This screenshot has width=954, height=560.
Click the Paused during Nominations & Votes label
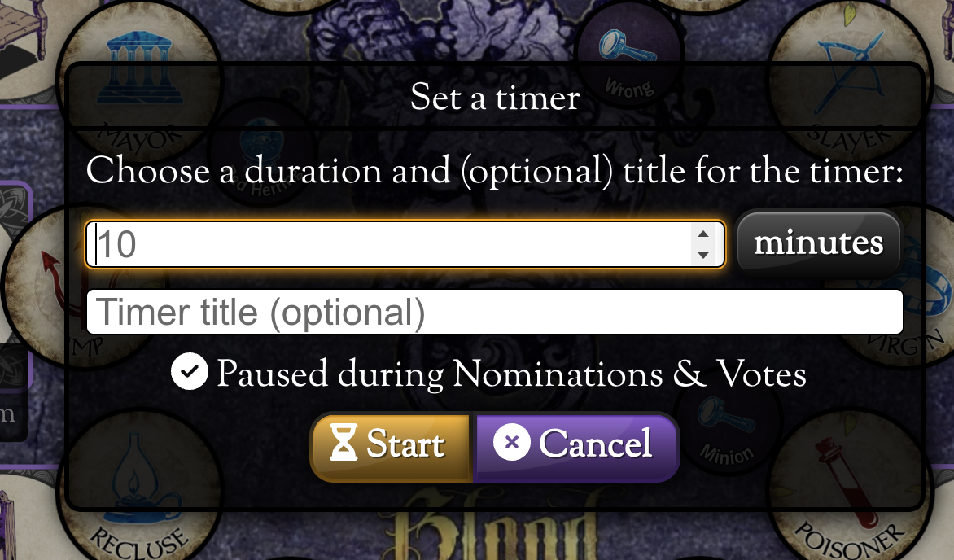(x=510, y=374)
